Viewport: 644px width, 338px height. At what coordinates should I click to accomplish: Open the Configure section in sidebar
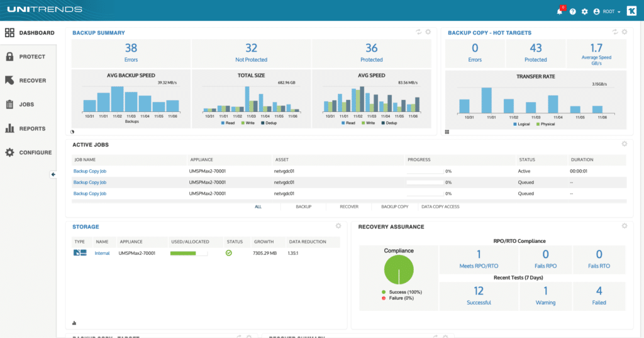[x=28, y=152]
